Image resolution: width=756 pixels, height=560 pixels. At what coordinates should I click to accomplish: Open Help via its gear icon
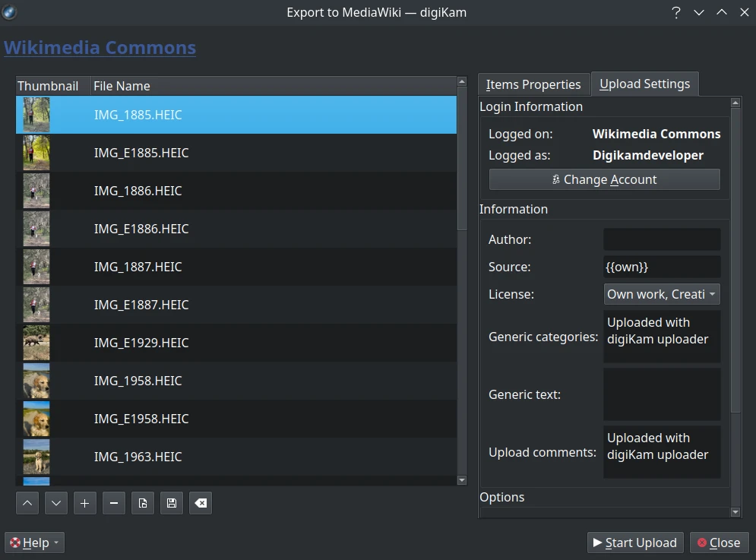click(14, 543)
